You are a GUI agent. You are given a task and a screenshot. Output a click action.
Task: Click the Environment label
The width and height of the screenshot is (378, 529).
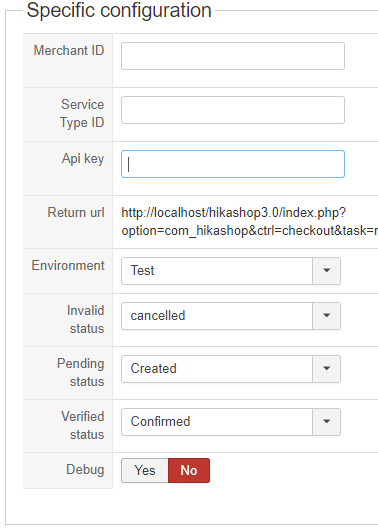(68, 266)
